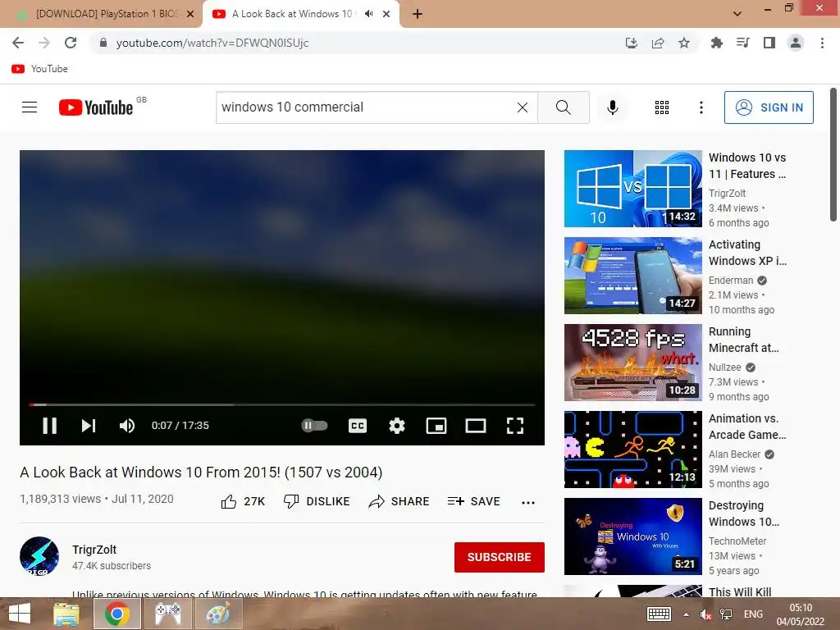Bookmark this tab star

click(x=684, y=43)
